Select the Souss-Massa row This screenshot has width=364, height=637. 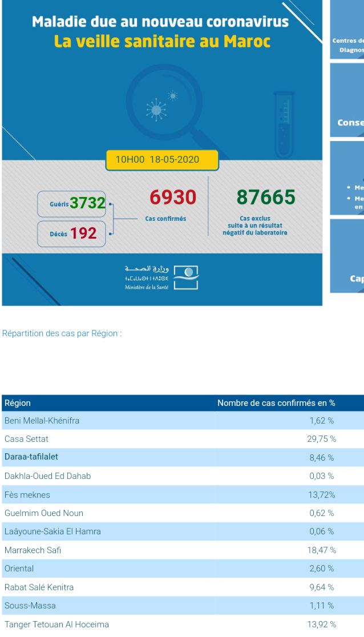(x=183, y=605)
